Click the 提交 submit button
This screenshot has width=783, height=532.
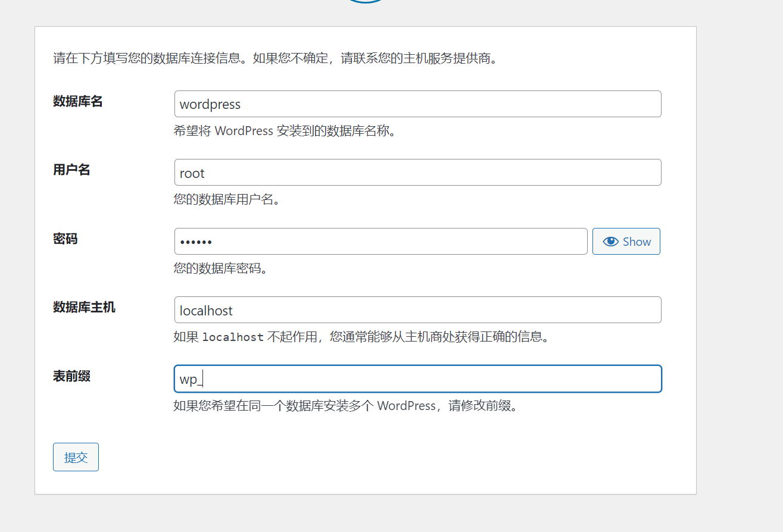76,457
